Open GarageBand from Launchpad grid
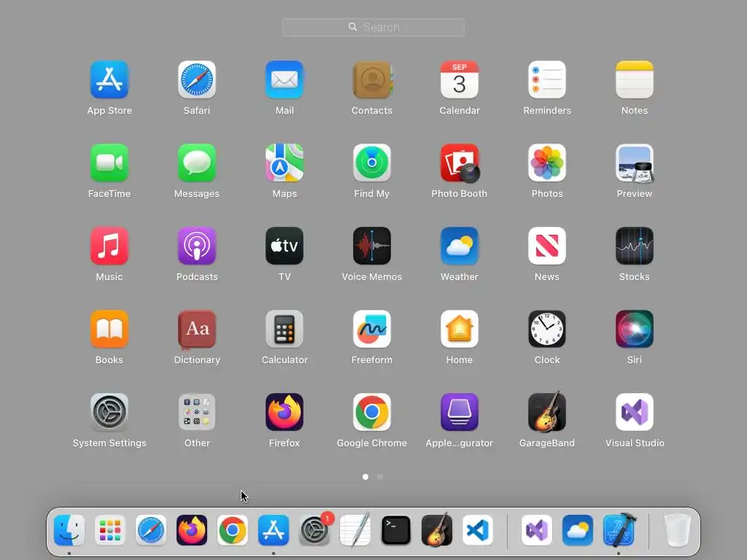The width and height of the screenshot is (747, 560). click(547, 412)
